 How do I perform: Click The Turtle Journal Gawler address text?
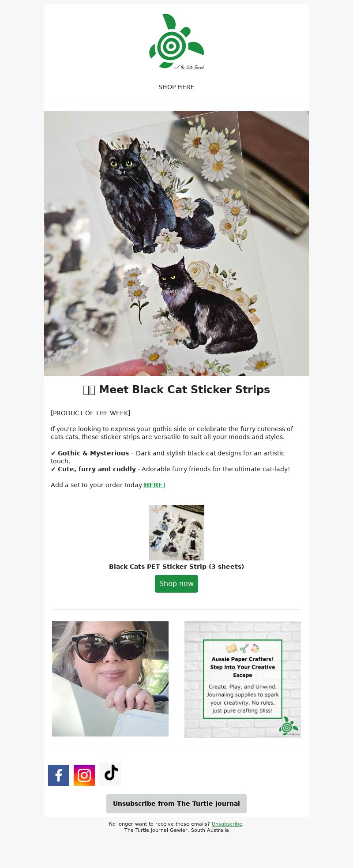point(176,830)
